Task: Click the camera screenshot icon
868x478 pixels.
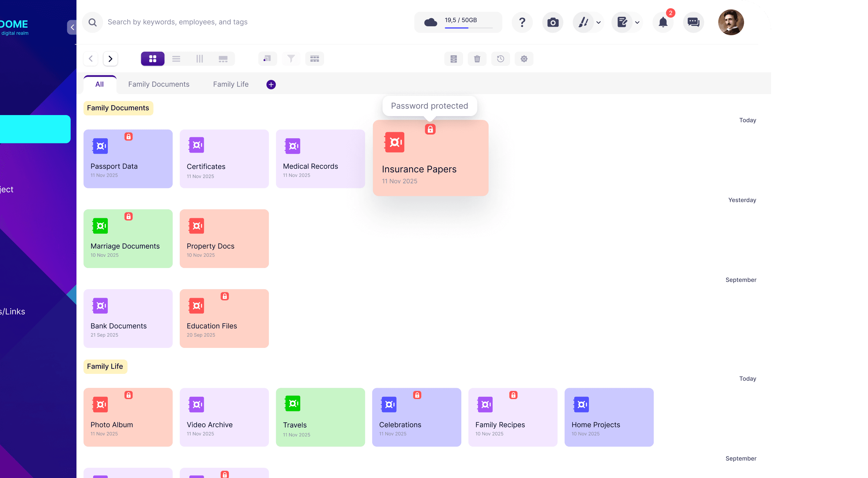Action: (553, 23)
